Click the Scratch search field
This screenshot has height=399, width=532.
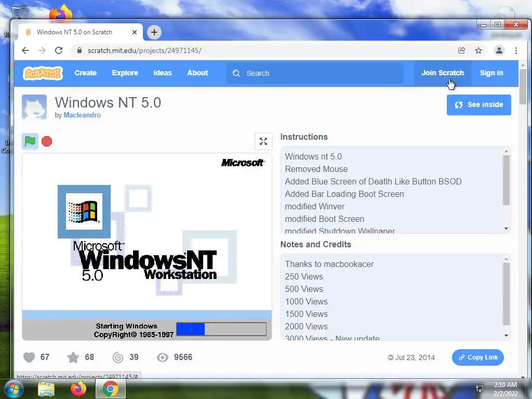click(x=315, y=73)
